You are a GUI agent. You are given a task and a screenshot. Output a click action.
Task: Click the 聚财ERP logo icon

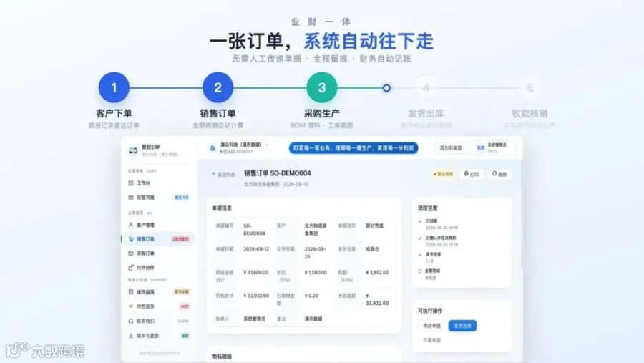(132, 151)
